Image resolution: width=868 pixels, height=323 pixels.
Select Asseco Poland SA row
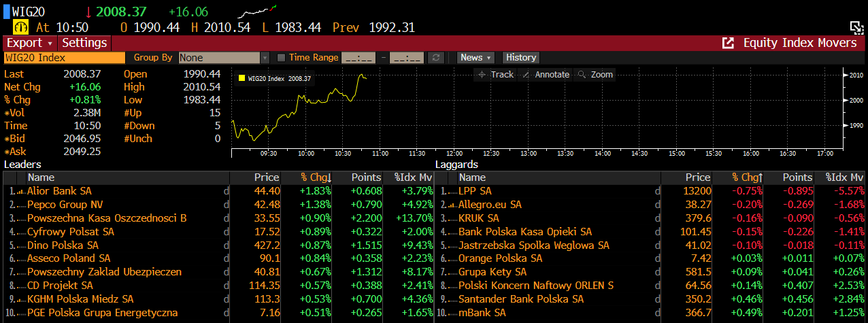[x=218, y=258]
